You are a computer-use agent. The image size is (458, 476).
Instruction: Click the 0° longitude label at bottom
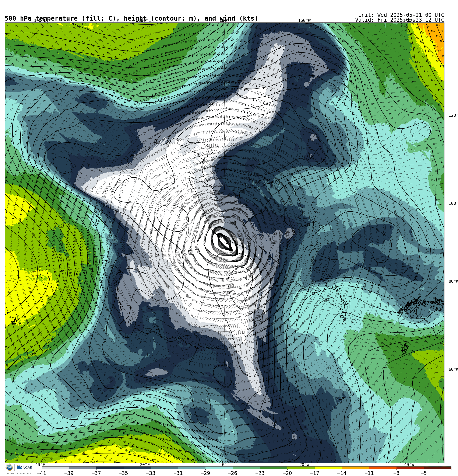click(x=224, y=465)
